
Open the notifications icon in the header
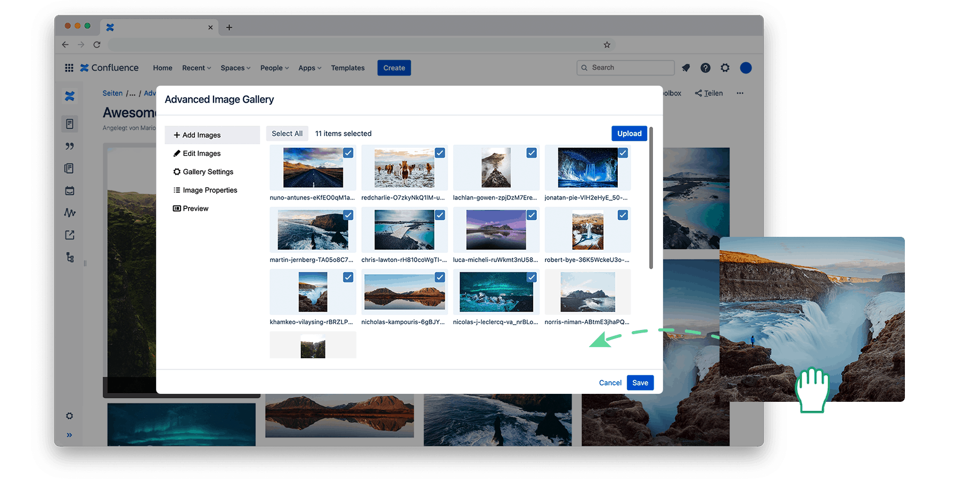(x=686, y=68)
